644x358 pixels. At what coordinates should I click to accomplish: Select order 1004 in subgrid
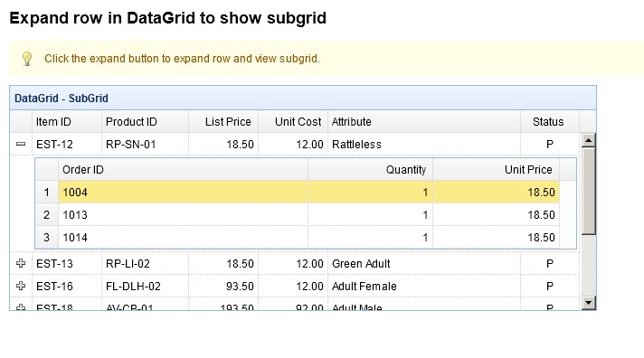click(308, 193)
